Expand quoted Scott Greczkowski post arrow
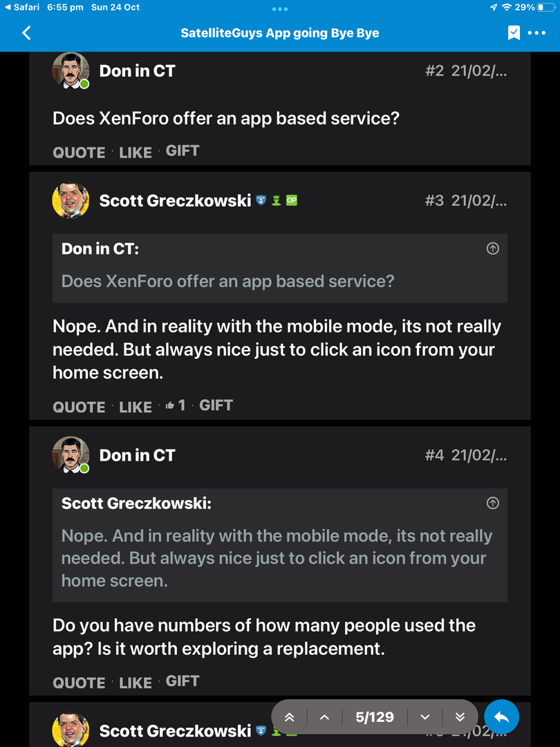The image size is (560, 747). 493,503
